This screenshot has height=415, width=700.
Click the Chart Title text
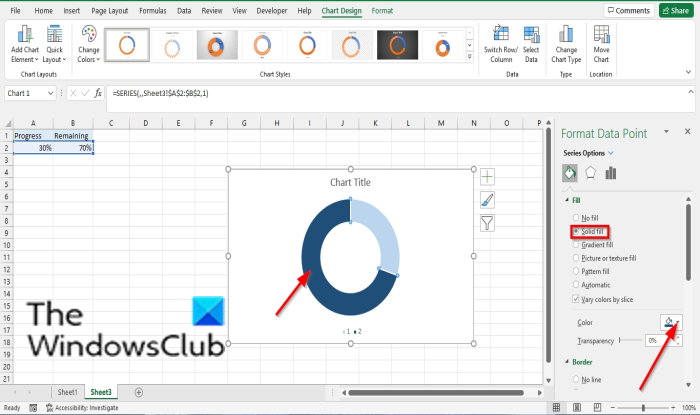pyautogui.click(x=350, y=182)
